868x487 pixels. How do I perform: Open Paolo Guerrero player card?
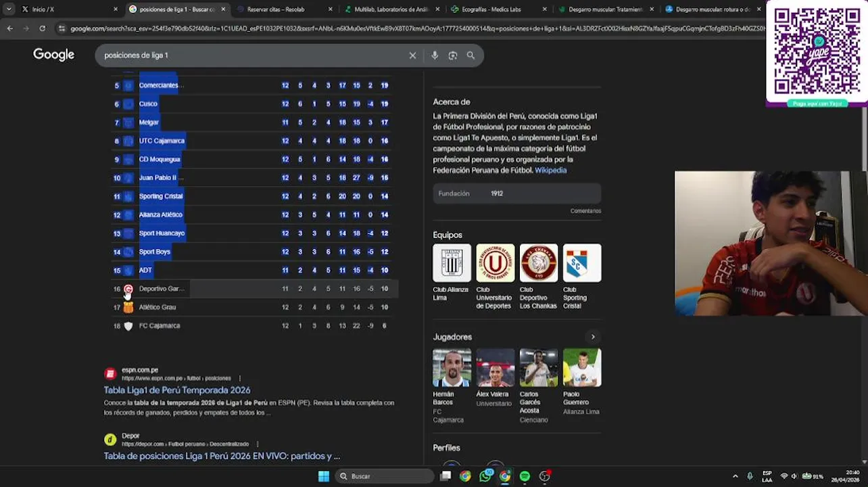pyautogui.click(x=581, y=382)
